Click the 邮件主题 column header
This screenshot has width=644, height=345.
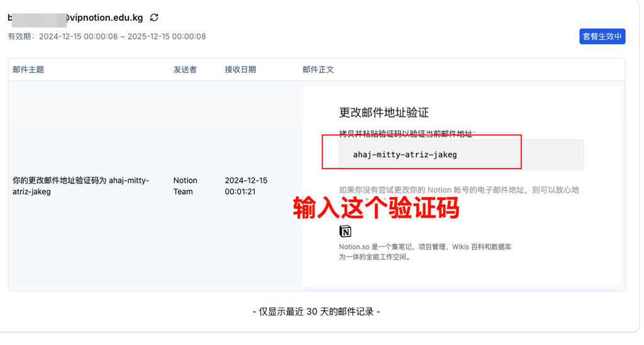point(28,69)
